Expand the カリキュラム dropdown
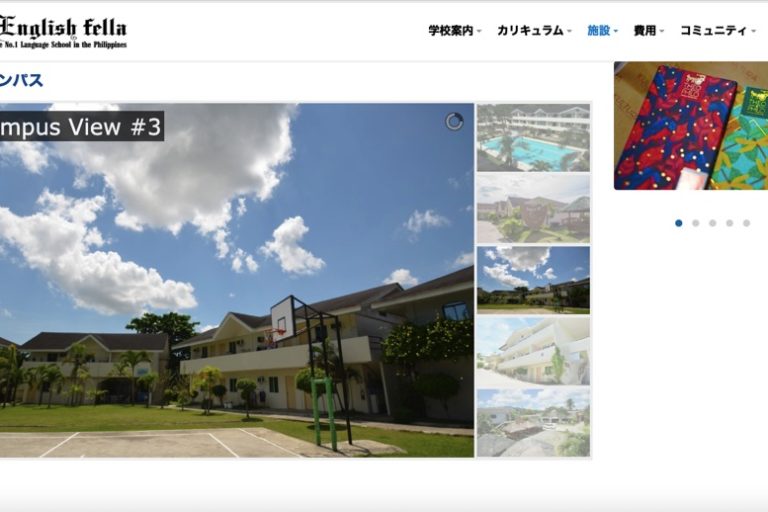The image size is (768, 512). (x=534, y=31)
